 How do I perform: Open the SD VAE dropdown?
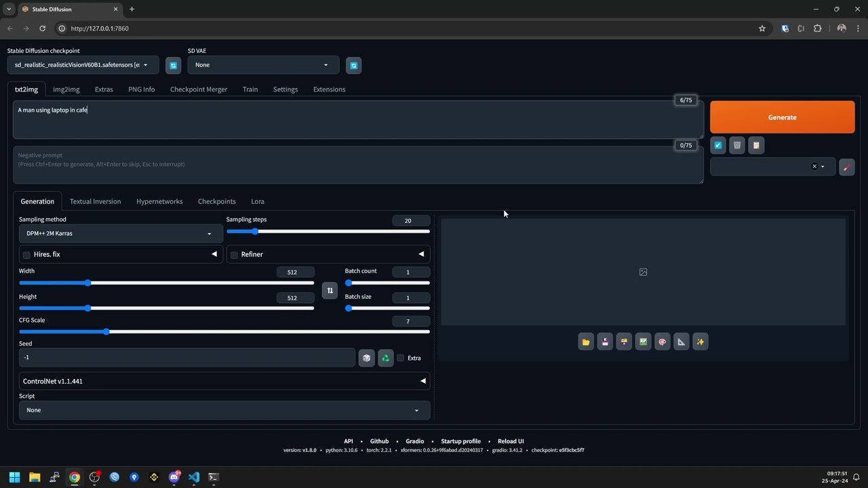click(263, 65)
